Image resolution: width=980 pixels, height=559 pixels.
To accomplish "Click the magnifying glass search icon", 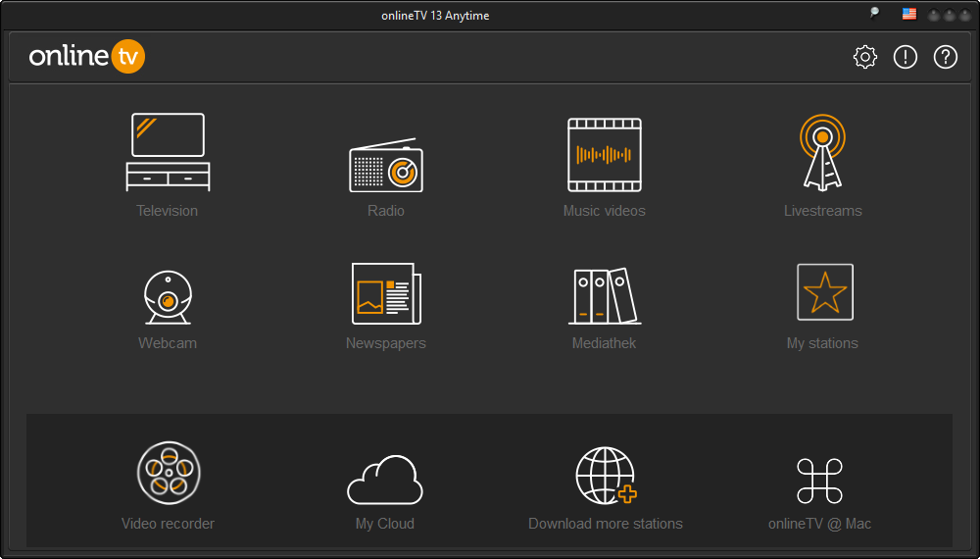I will pos(874,13).
